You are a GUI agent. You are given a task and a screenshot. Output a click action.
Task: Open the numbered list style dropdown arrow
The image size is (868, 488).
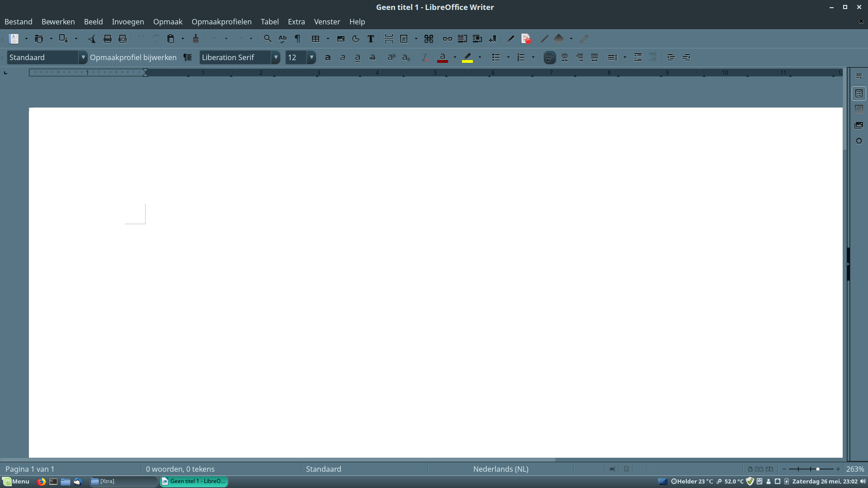pos(533,57)
